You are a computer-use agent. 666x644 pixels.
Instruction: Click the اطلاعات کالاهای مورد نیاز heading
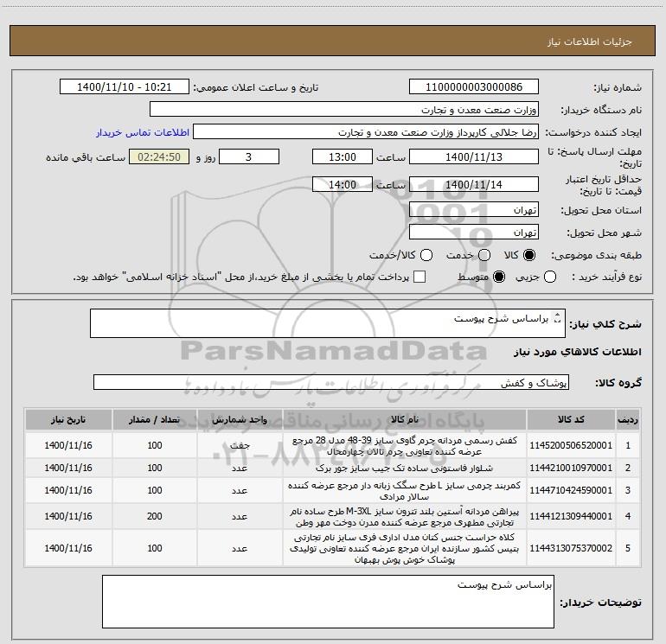578,352
